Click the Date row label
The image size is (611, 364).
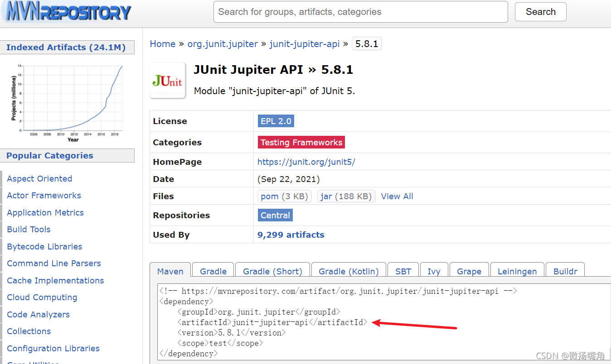(164, 179)
